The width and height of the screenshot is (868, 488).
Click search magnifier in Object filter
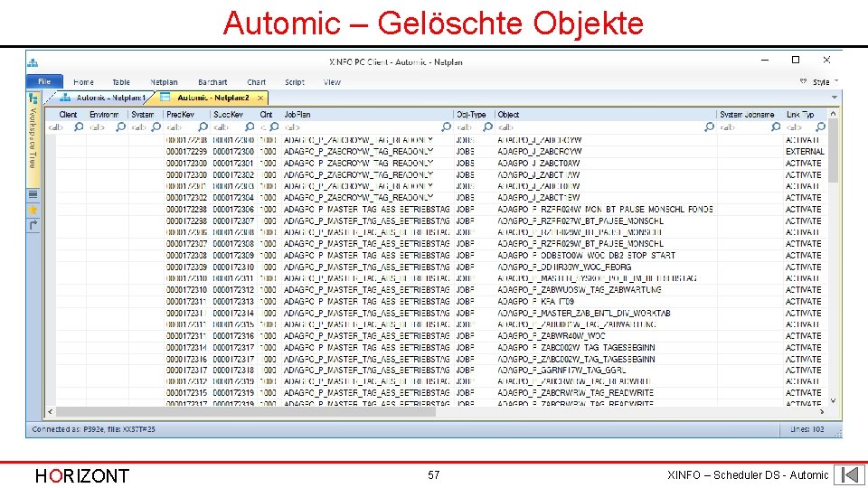710,127
